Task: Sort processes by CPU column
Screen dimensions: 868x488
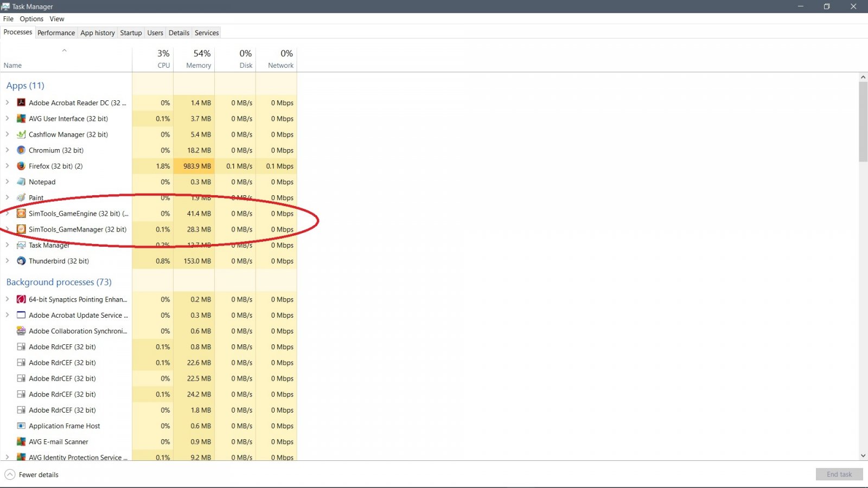Action: tap(153, 59)
